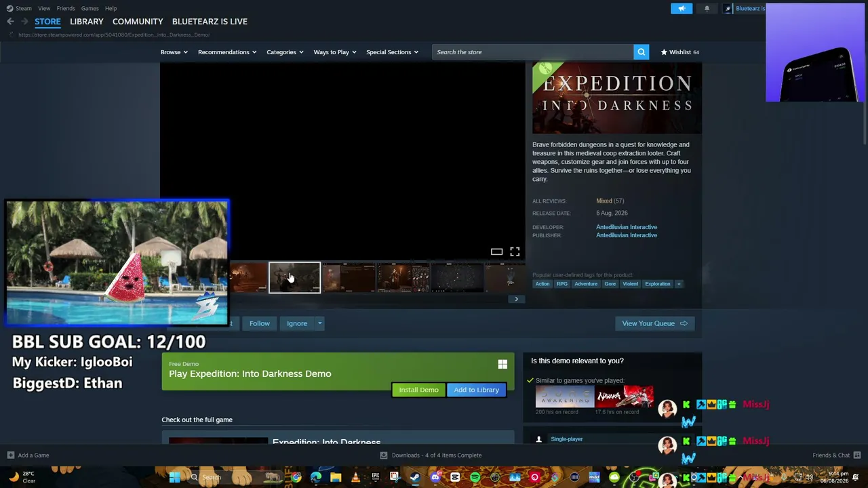The width and height of the screenshot is (868, 488).
Task: Open Spotify from the taskbar
Action: click(x=475, y=478)
